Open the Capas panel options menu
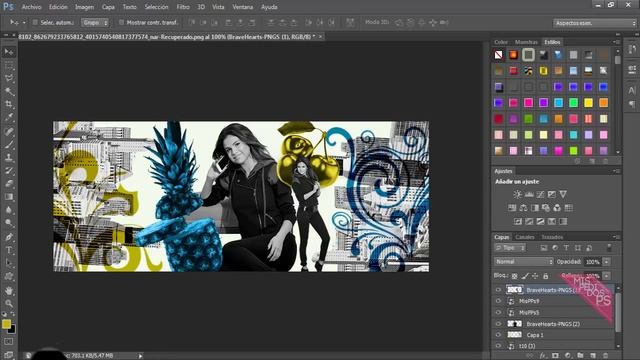 point(616,237)
